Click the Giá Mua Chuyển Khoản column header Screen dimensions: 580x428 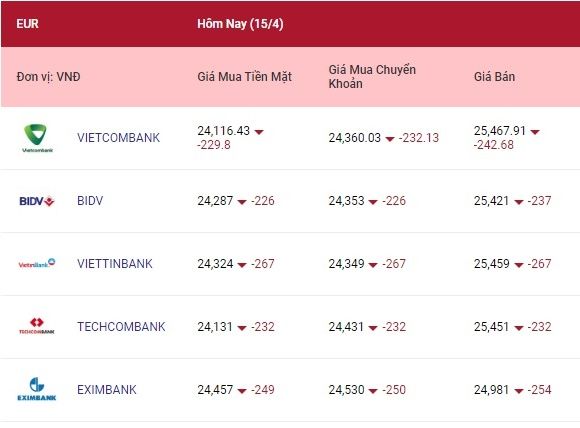point(372,77)
